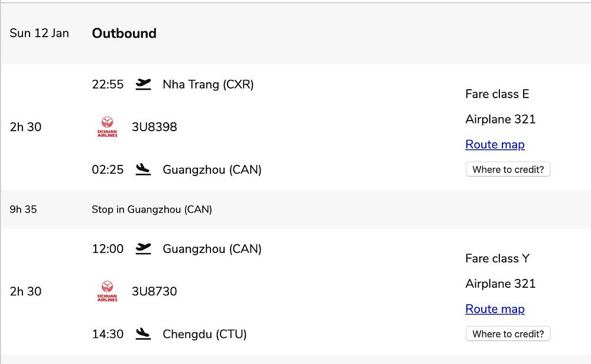Click the 22:55 departure time
This screenshot has height=364, width=591.
[108, 84]
